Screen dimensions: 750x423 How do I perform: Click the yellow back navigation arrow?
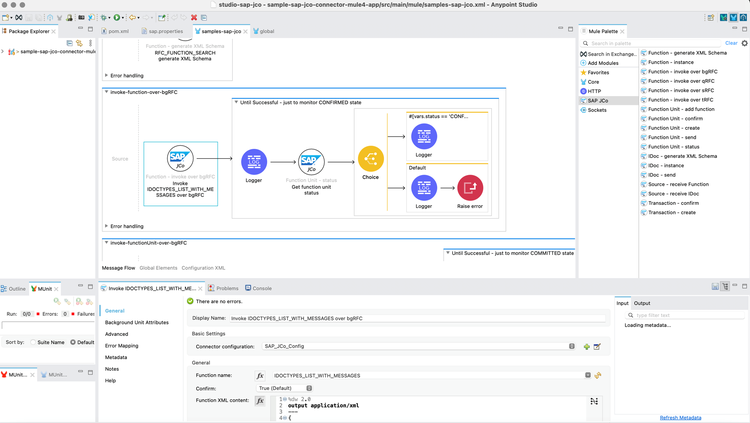(x=132, y=18)
